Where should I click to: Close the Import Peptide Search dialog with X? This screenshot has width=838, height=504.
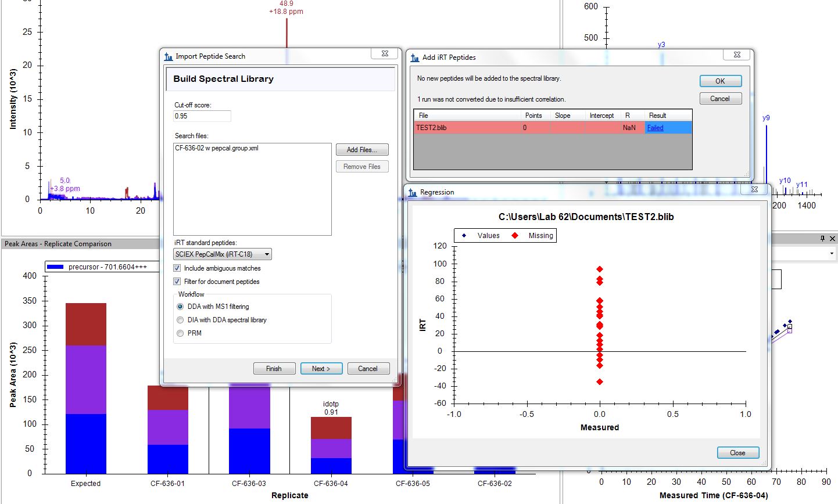pyautogui.click(x=385, y=54)
